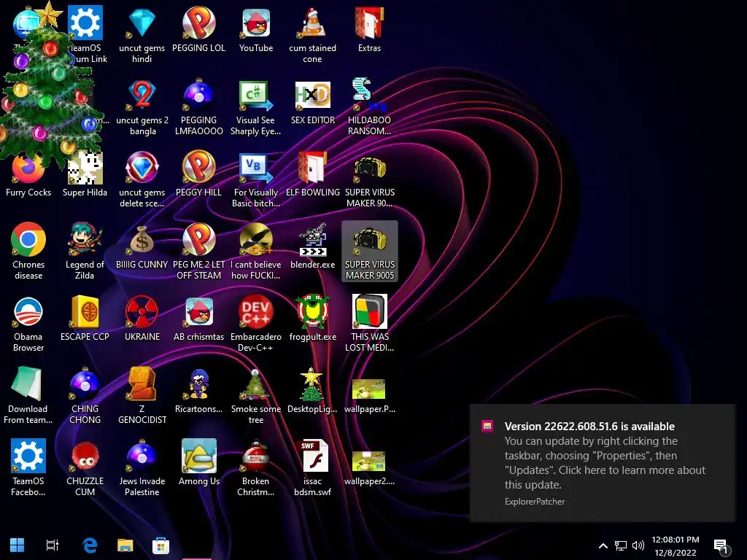Open uncut gems delete sce... shortcut
This screenshot has width=747, height=560.
point(142,168)
